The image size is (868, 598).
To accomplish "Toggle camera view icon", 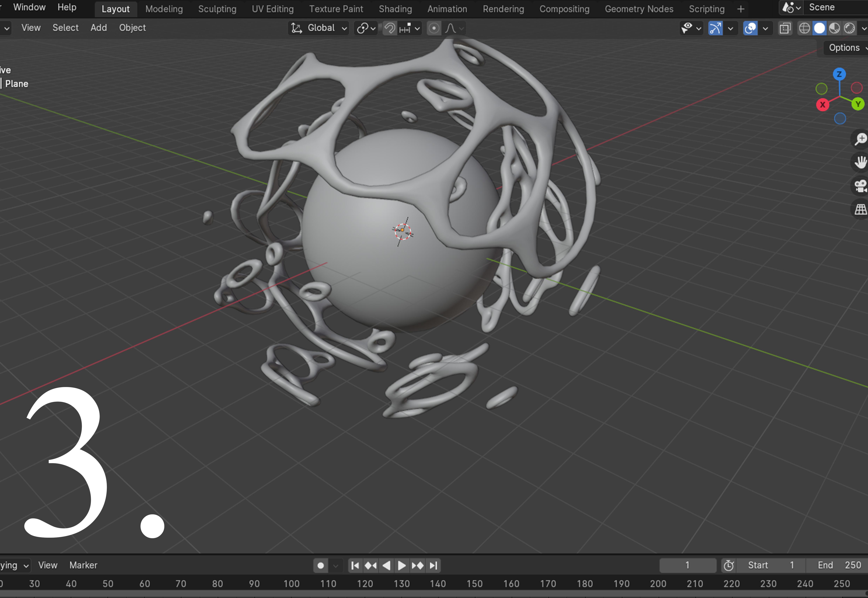I will 860,186.
